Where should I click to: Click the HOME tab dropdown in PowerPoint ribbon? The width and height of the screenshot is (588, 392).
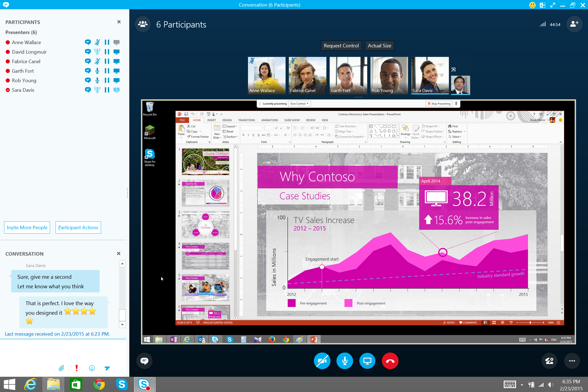point(196,120)
